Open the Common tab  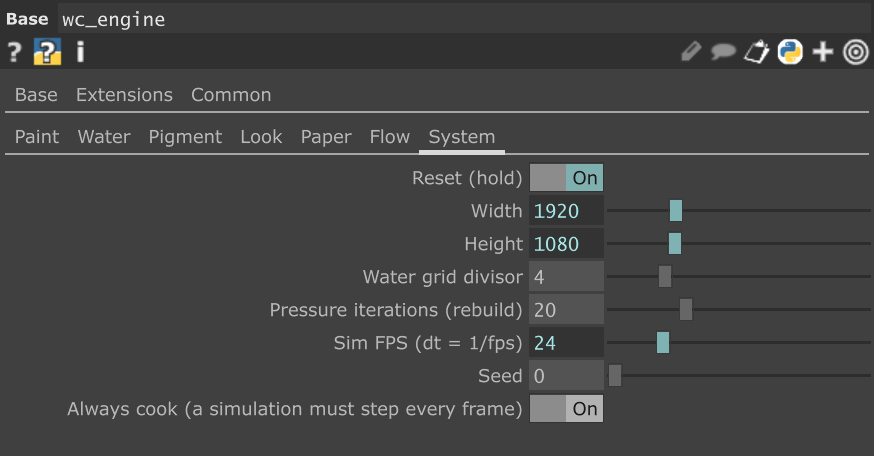tap(231, 95)
